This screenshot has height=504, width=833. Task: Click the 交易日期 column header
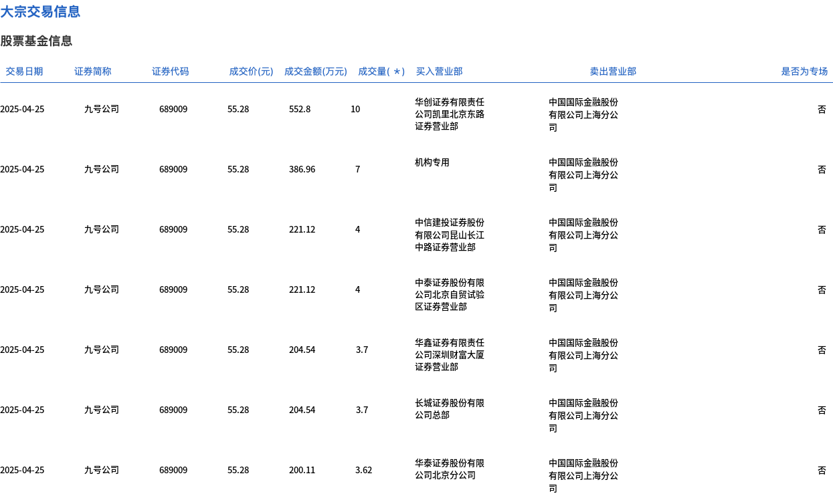click(24, 72)
